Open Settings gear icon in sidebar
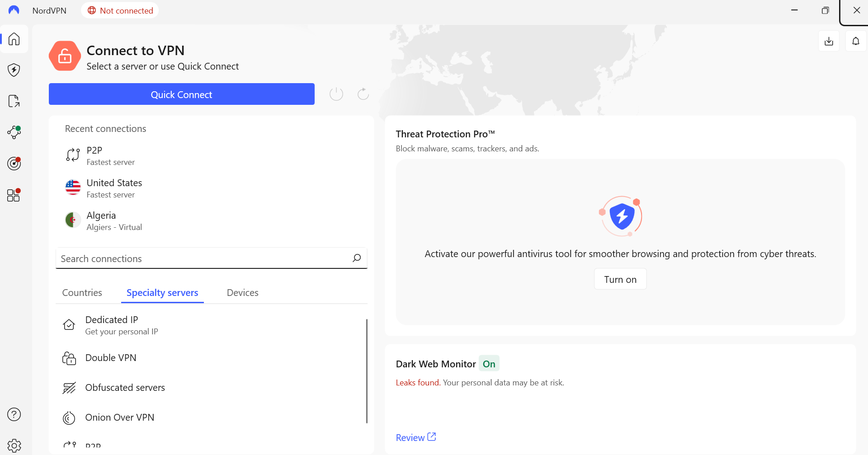The height and width of the screenshot is (455, 868). point(14,446)
